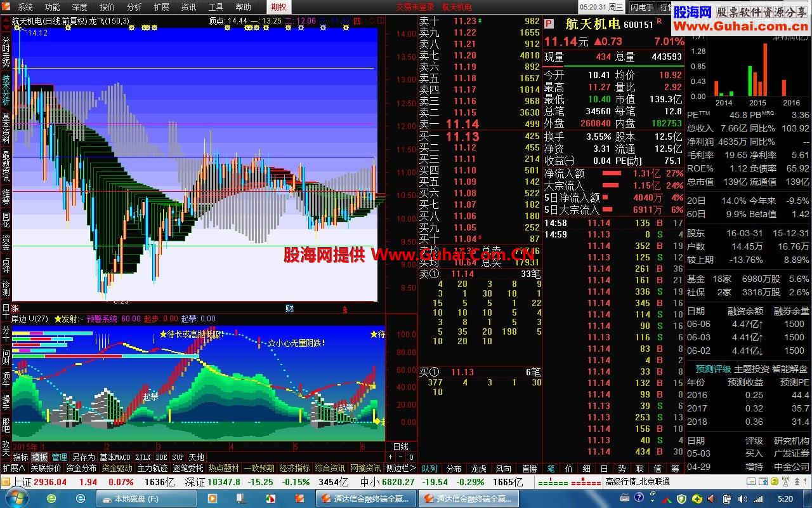Collapse the 扩展∧ panel toggle
The image size is (812, 508).
(13, 468)
